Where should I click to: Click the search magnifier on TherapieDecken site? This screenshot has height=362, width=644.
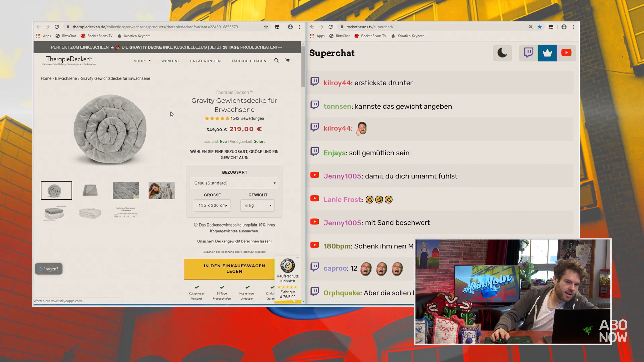276,60
